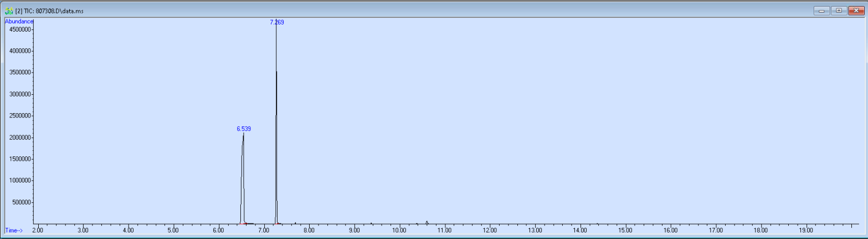Click the 7.00 time axis label
The image size is (868, 239).
264,230
